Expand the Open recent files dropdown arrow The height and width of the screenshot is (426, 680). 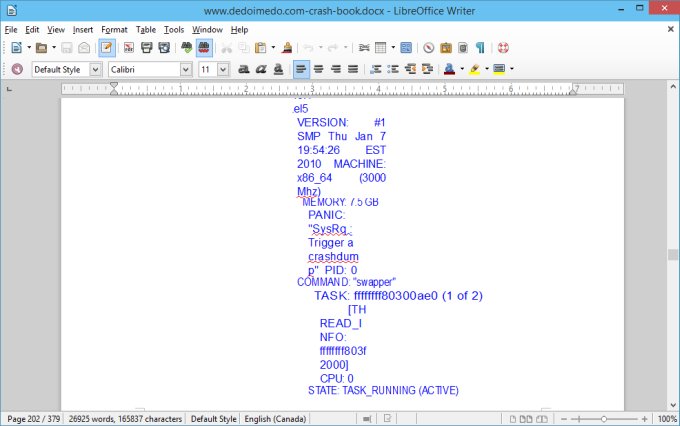coord(54,48)
